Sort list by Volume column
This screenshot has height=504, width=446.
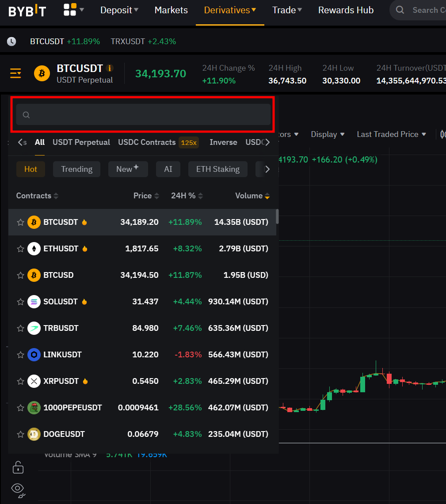[x=252, y=195]
